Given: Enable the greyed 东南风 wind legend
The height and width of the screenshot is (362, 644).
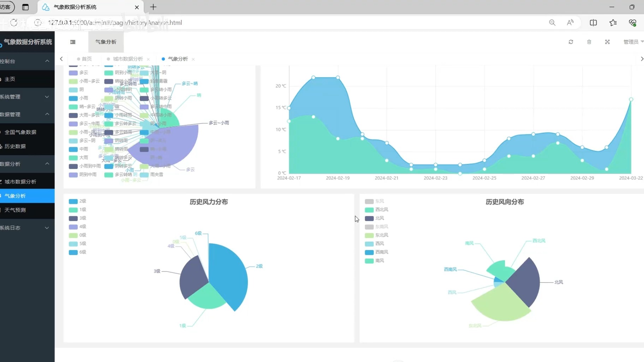Looking at the screenshot, I should (x=376, y=227).
